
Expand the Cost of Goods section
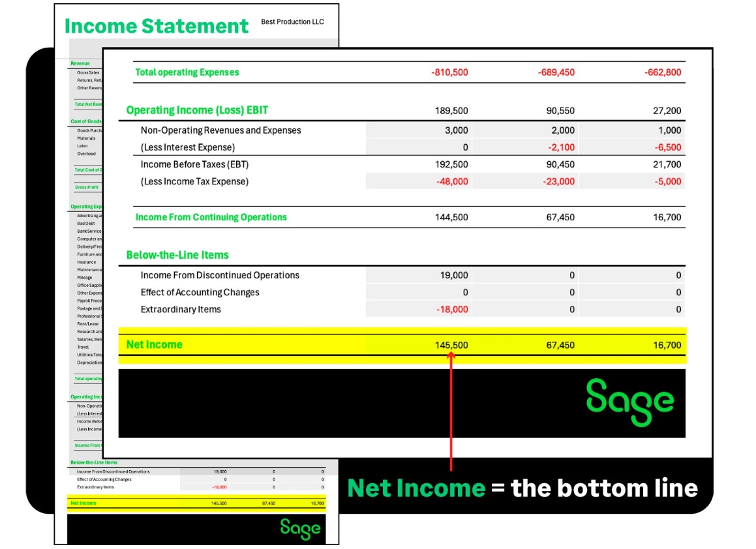(85, 121)
